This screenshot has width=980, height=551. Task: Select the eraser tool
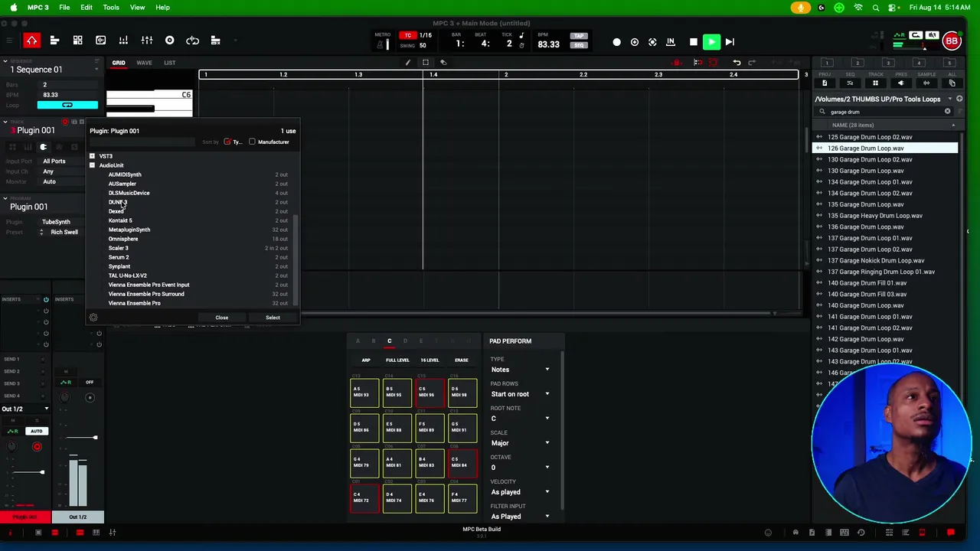443,63
